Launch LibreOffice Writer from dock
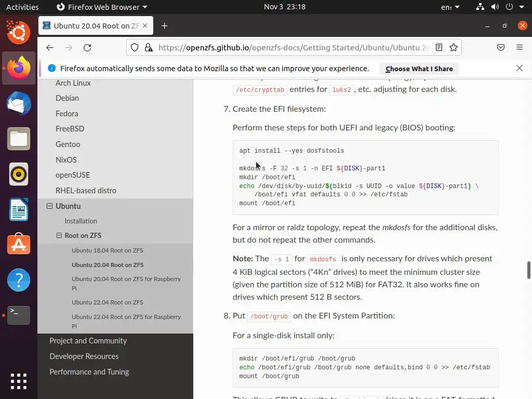 point(18,209)
